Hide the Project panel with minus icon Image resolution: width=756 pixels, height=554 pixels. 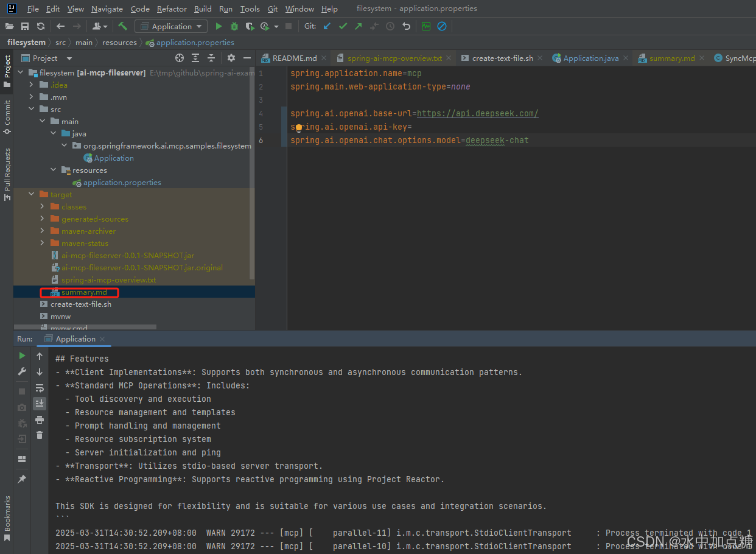(247, 58)
